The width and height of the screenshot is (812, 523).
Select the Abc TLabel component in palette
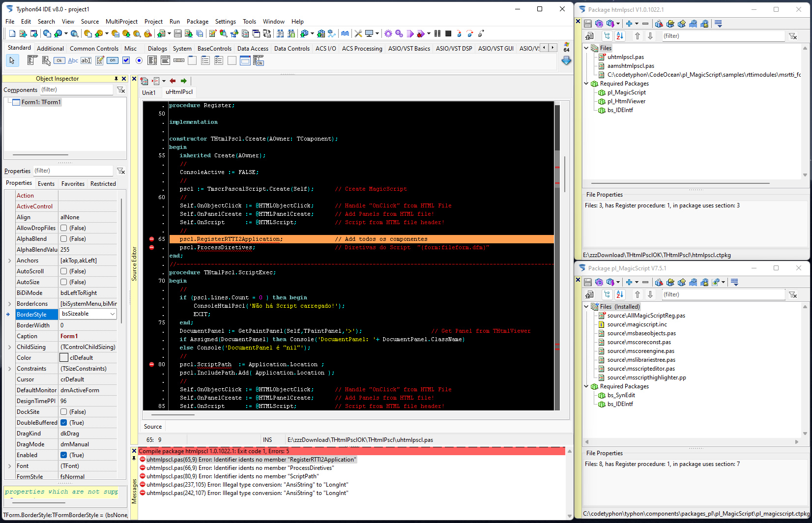[73, 60]
